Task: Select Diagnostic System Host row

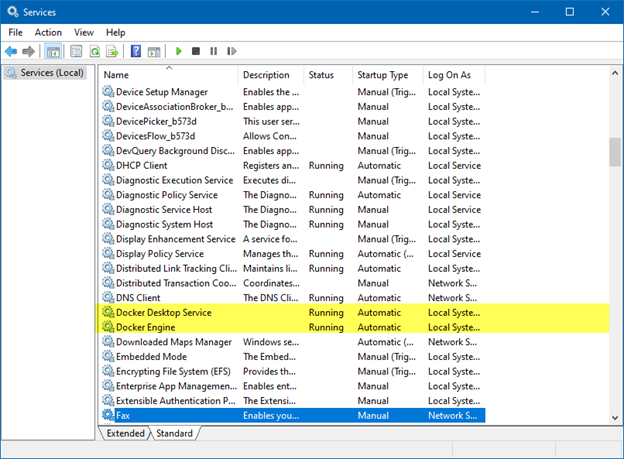Action: [292, 224]
